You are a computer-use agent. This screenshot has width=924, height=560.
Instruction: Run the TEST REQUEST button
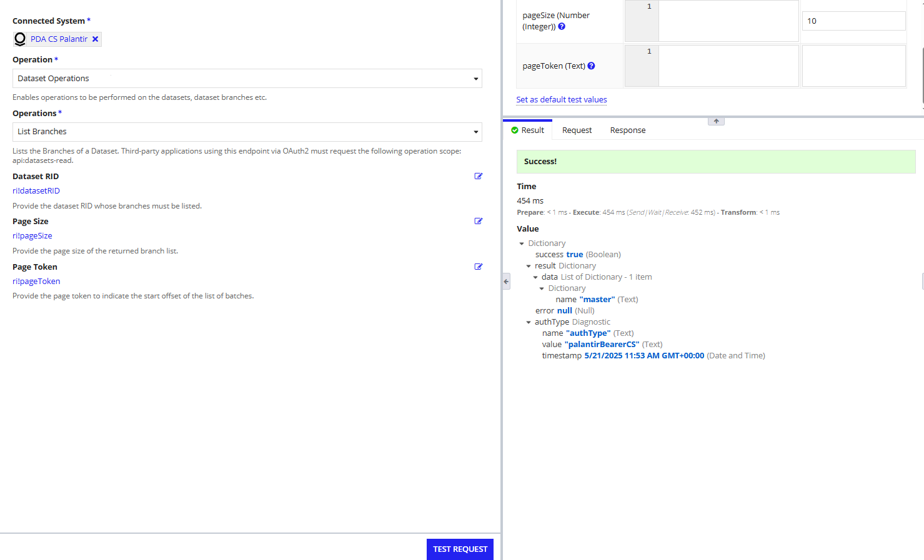[460, 549]
